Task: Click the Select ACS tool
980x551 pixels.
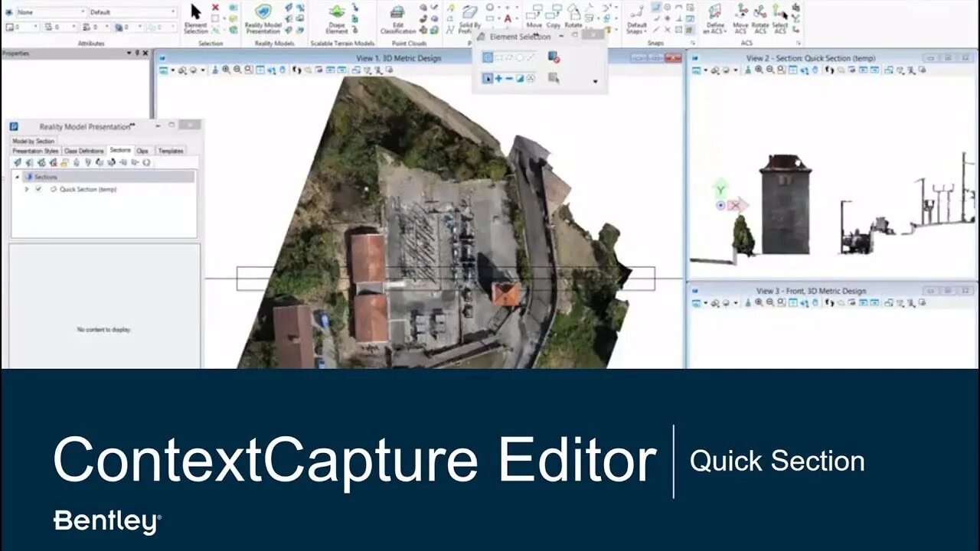Action: (780, 18)
